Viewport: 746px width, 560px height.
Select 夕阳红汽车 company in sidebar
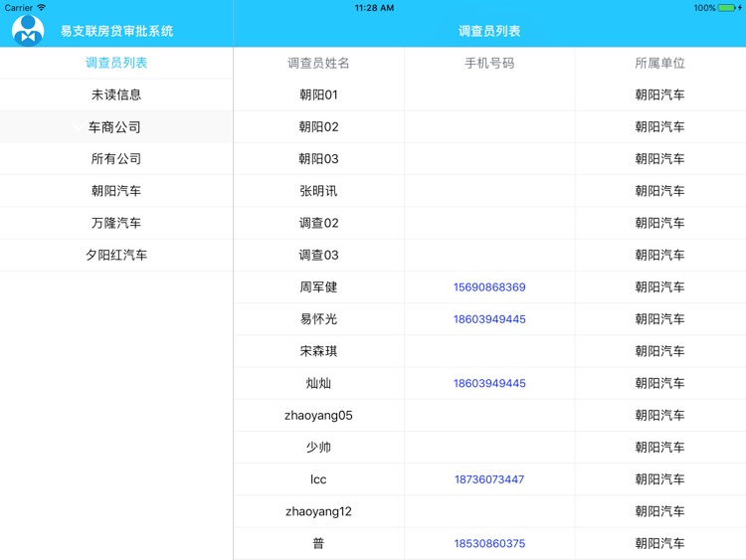[116, 255]
